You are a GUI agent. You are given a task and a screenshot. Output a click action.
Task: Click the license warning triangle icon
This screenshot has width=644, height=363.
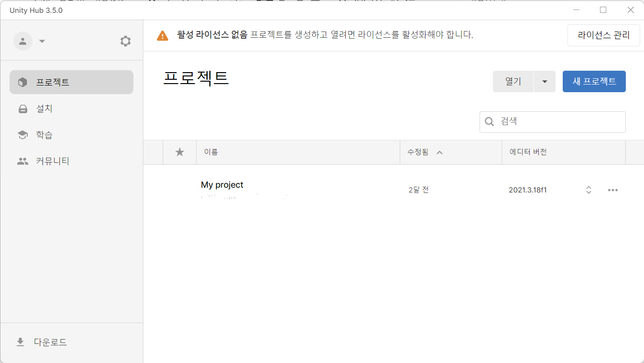[x=163, y=35]
